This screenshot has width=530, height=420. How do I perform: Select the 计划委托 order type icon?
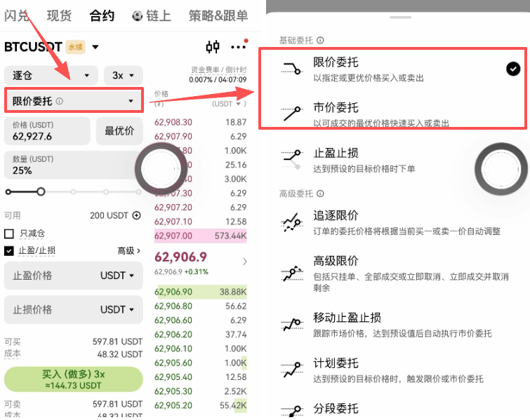coord(292,370)
